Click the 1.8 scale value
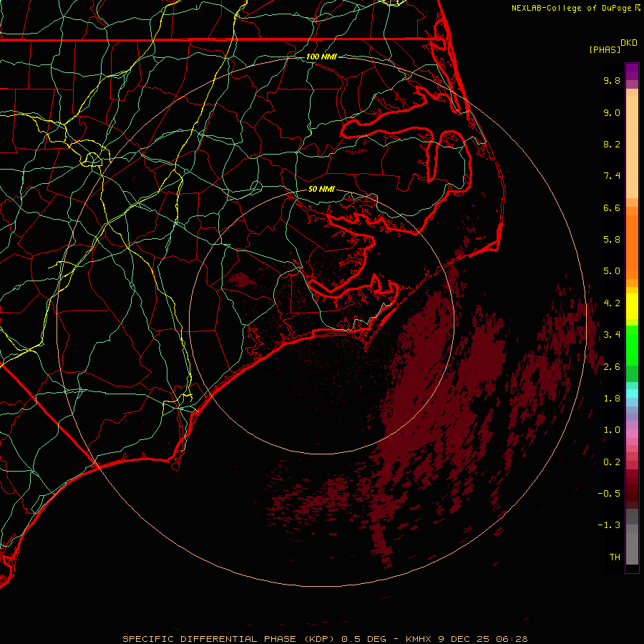644x644 pixels. pos(612,399)
